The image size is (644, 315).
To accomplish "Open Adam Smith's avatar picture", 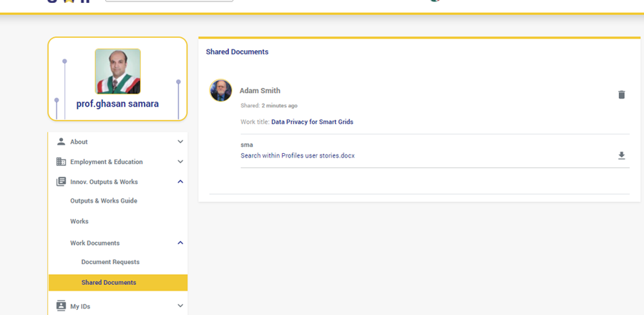I will tap(220, 90).
